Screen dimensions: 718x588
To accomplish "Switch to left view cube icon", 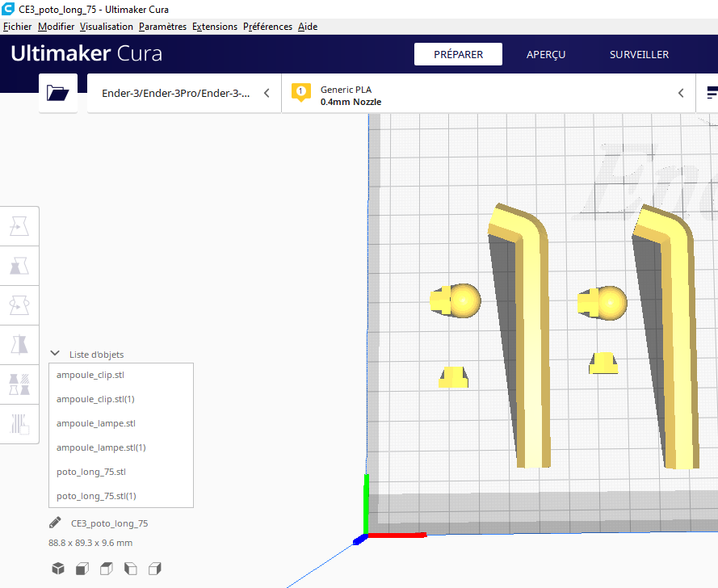I will click(x=131, y=569).
